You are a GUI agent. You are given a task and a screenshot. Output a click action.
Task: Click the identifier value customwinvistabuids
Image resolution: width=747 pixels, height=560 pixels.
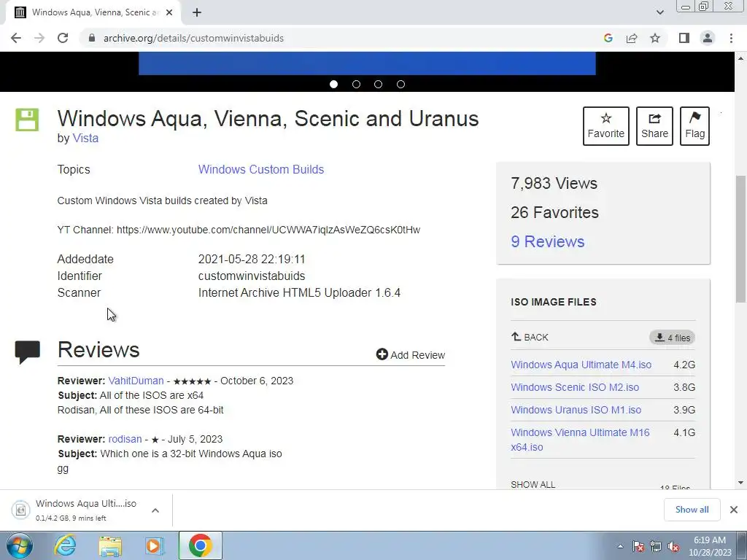click(x=252, y=276)
